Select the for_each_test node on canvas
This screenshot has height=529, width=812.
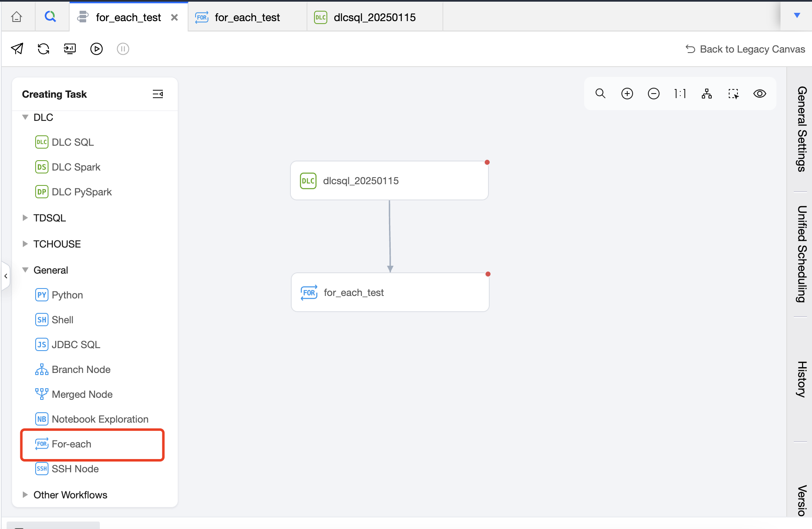pyautogui.click(x=389, y=293)
